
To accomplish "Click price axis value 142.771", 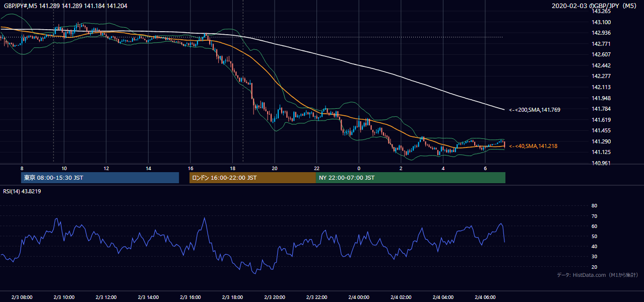I will pyautogui.click(x=601, y=44).
